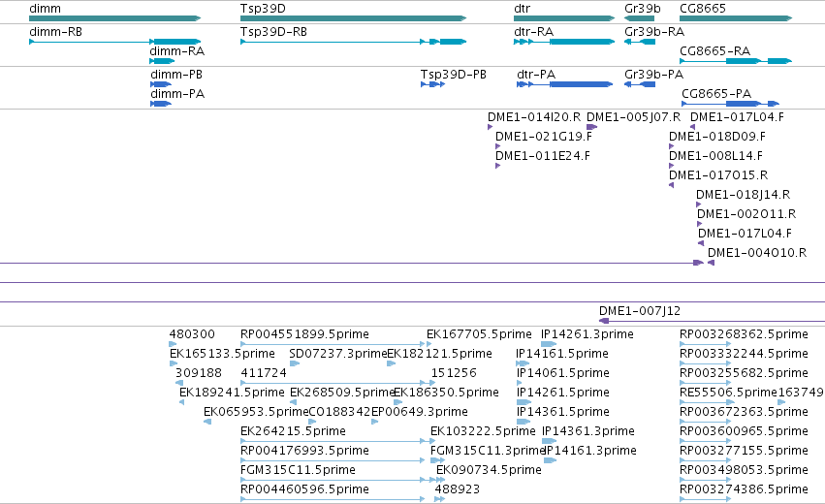
Task: Select the dtr-PA protein feature
Action: [564, 84]
